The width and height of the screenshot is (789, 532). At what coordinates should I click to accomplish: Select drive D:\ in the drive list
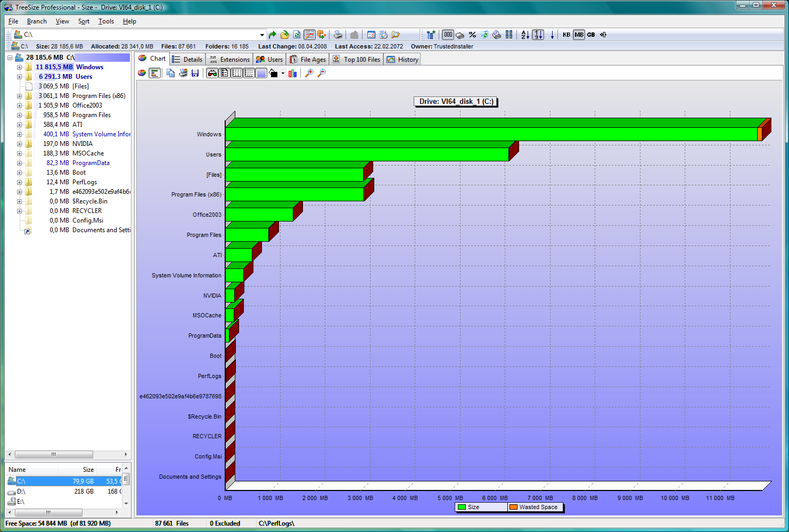point(21,492)
